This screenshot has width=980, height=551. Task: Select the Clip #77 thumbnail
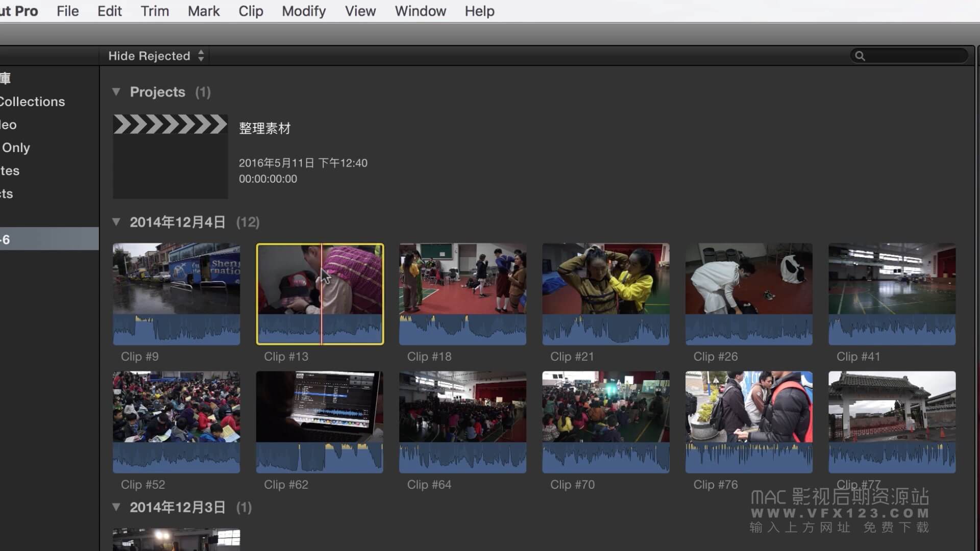(892, 422)
